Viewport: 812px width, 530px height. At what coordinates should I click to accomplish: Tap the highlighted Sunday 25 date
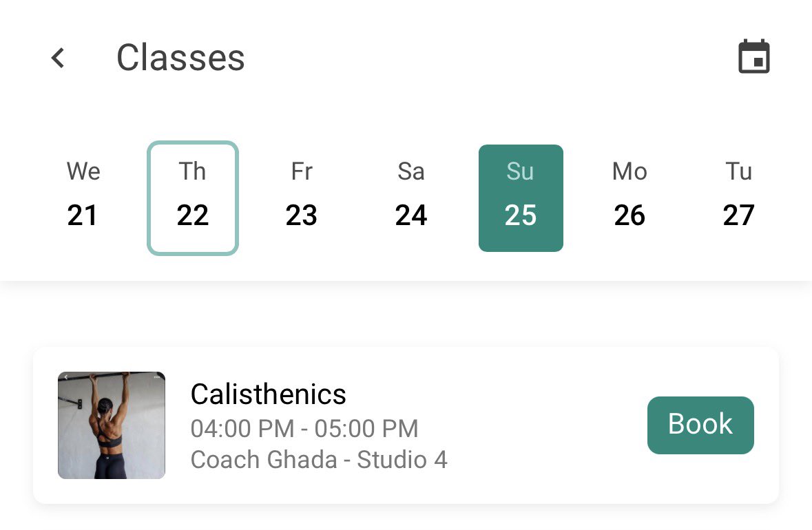521,198
